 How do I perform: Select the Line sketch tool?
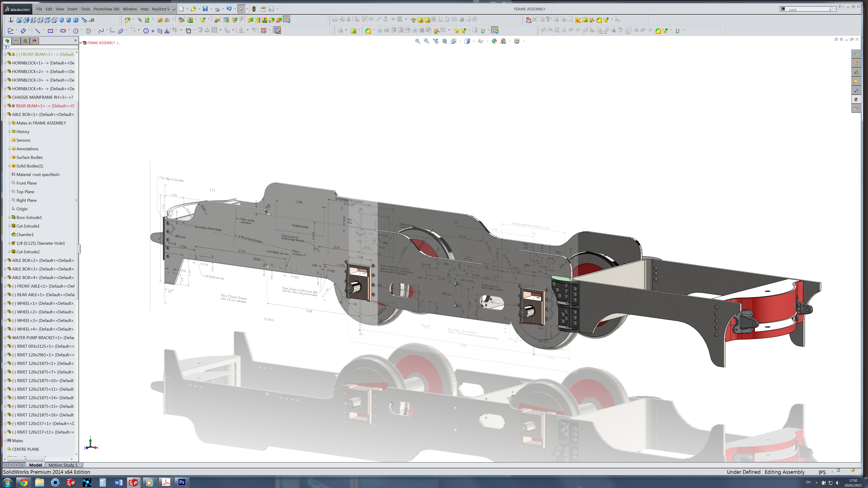pyautogui.click(x=37, y=31)
